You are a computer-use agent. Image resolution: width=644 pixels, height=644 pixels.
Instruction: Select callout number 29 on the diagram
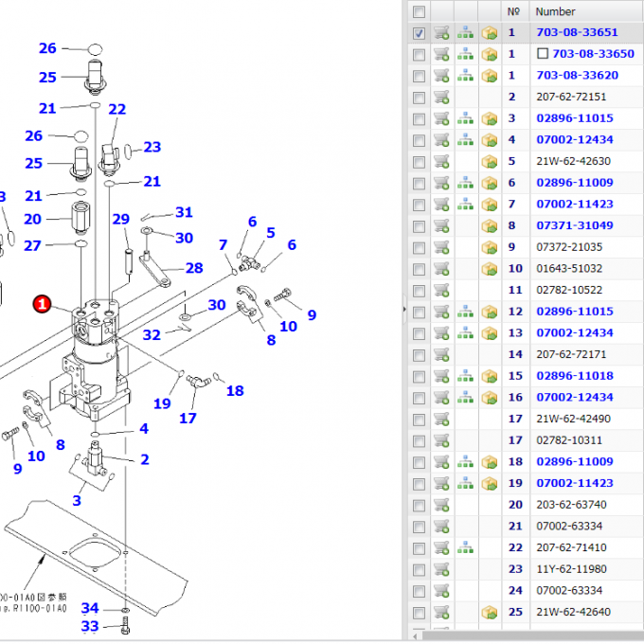tap(120, 220)
